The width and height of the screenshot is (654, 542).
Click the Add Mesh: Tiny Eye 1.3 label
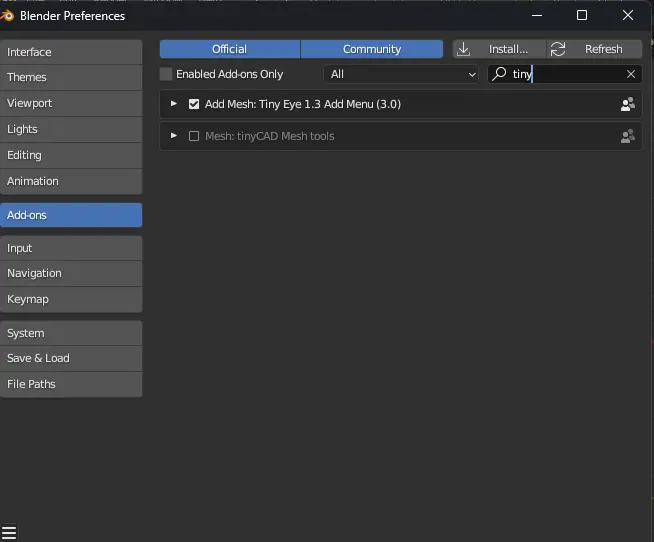click(303, 104)
